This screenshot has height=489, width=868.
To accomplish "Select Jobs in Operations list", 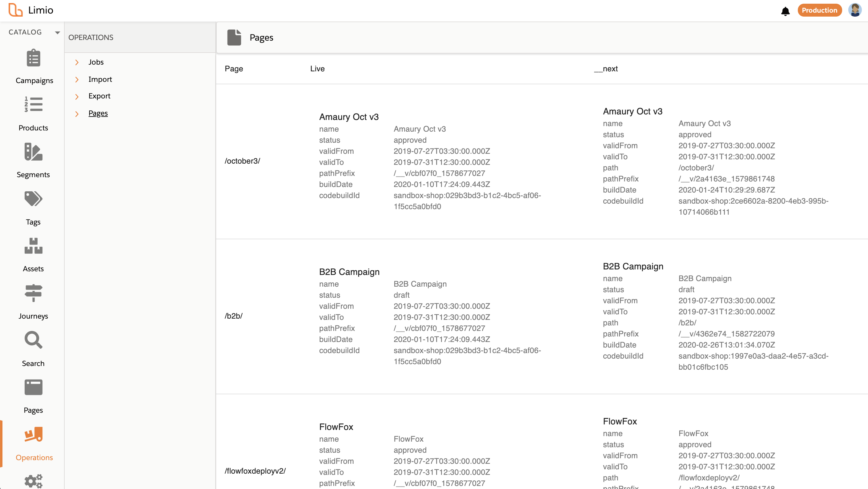I will point(96,62).
